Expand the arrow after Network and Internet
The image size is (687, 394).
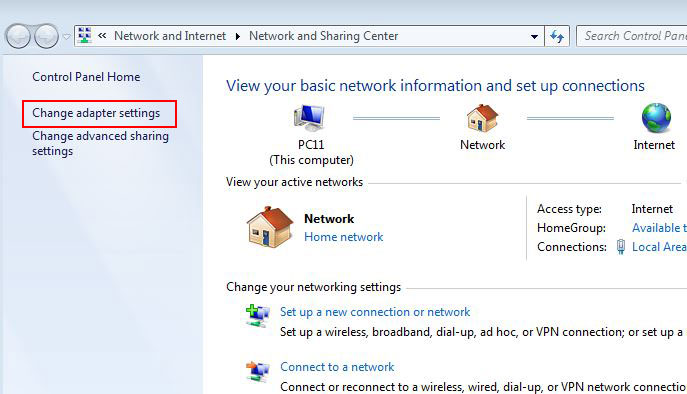pos(238,36)
